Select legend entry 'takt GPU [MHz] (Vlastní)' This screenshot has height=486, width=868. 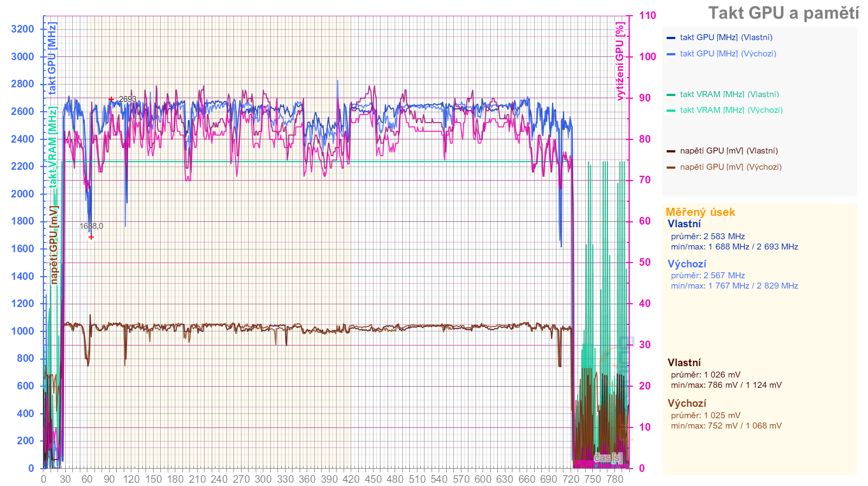pos(726,37)
